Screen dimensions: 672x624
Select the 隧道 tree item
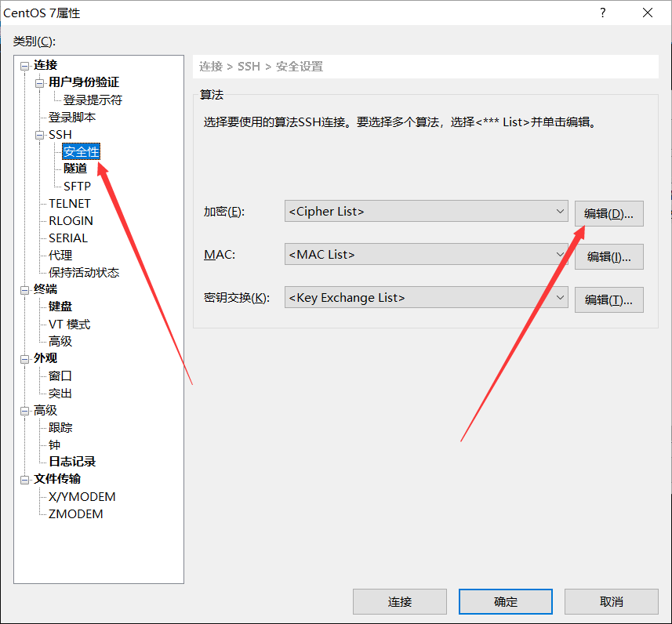pyautogui.click(x=75, y=169)
